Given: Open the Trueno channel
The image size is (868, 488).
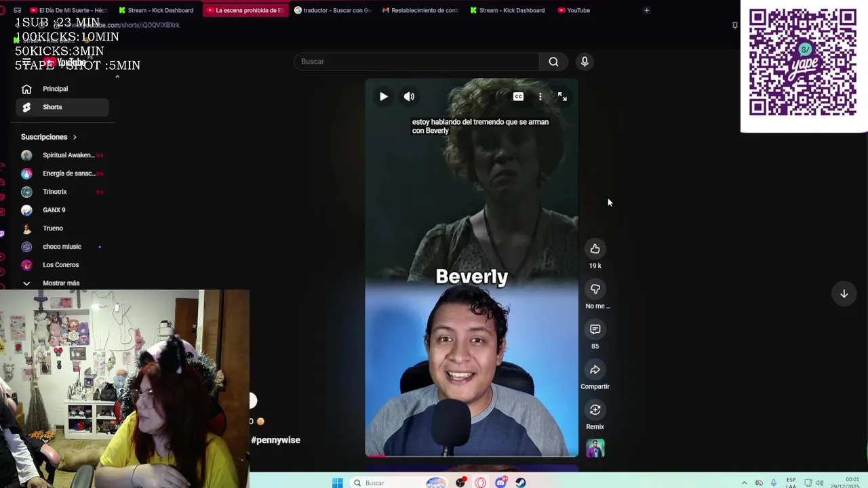Looking at the screenshot, I should click(62, 228).
